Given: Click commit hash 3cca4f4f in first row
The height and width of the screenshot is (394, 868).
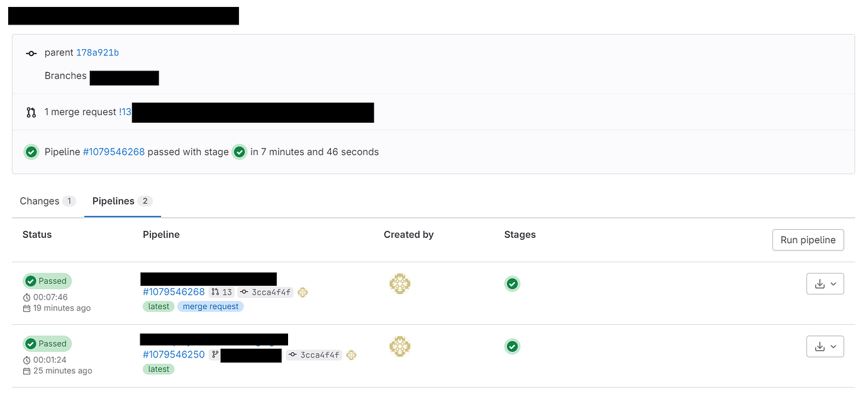Looking at the screenshot, I should [271, 292].
